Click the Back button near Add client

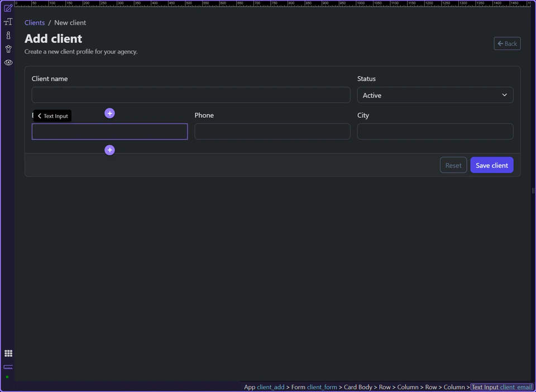click(506, 43)
